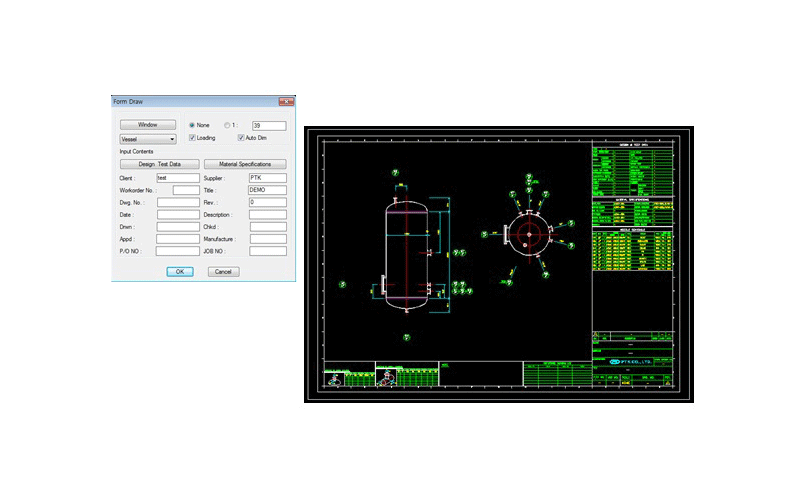Click the Window button

click(x=148, y=124)
